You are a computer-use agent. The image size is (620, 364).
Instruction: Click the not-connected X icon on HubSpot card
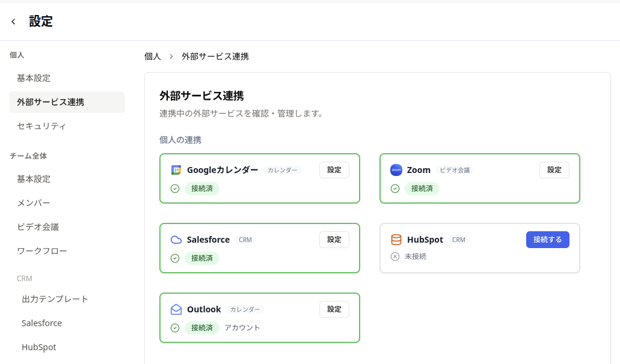pos(395,256)
